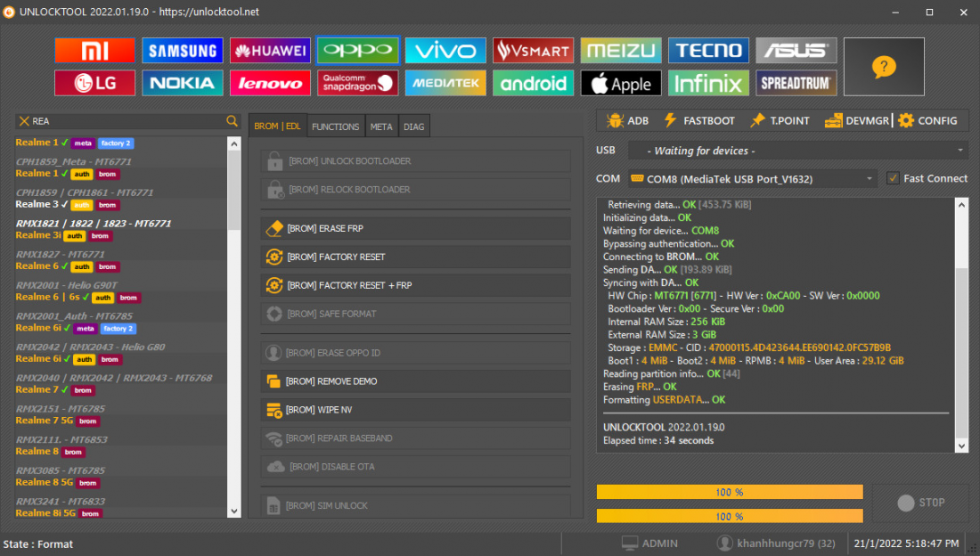Expand the COM port dropdown
Viewport: 980px width, 556px height.
pos(869,179)
